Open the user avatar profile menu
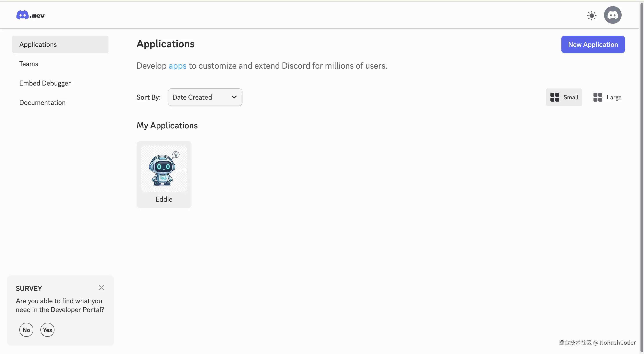Image resolution: width=644 pixels, height=354 pixels. pos(613,15)
